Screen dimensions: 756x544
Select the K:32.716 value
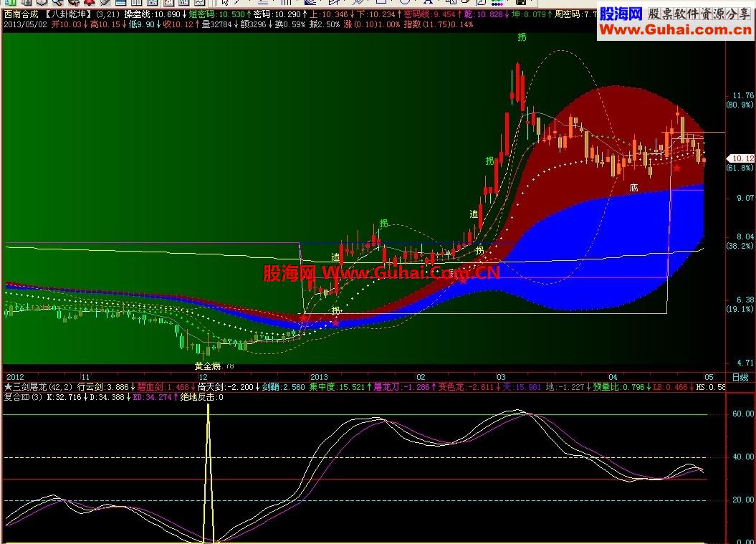tap(64, 397)
